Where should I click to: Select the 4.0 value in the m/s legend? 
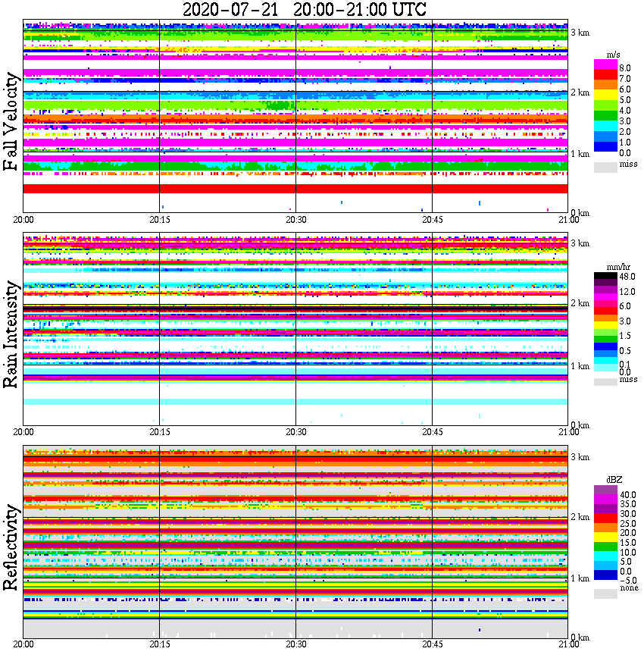pos(625,111)
